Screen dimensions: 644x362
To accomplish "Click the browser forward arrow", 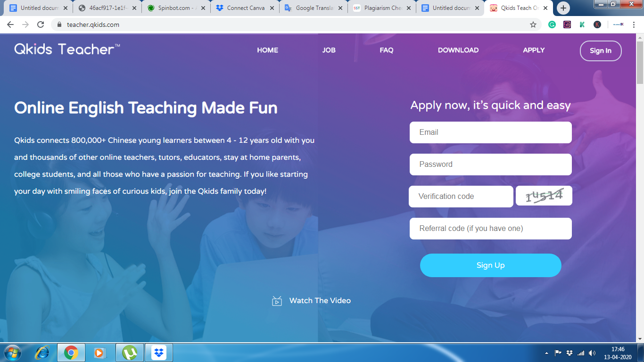I will pyautogui.click(x=25, y=25).
